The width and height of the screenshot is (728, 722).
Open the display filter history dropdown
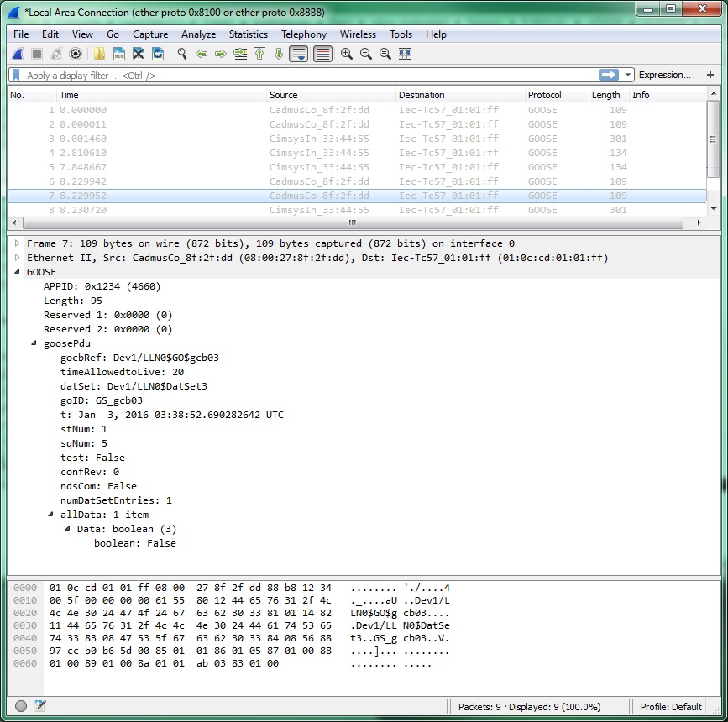(x=628, y=75)
